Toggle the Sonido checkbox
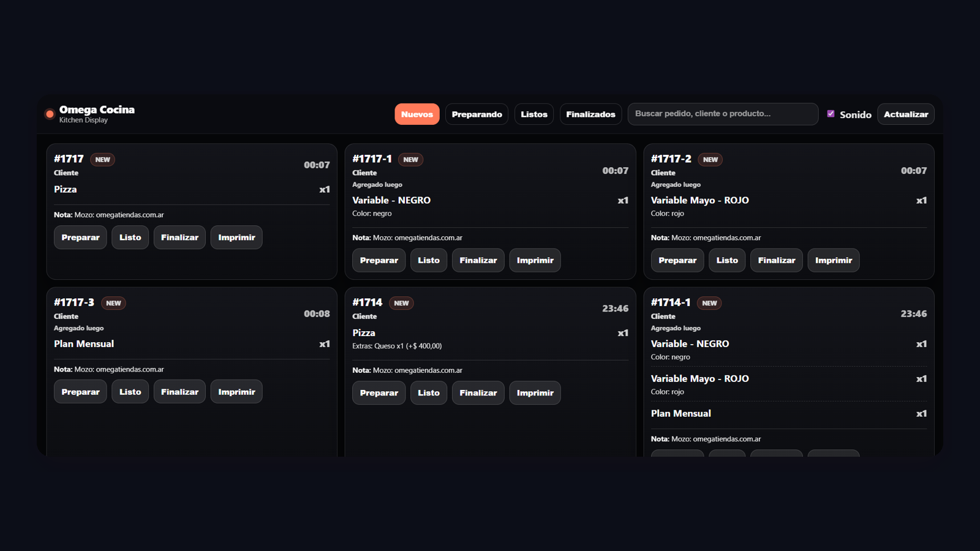 tap(831, 114)
